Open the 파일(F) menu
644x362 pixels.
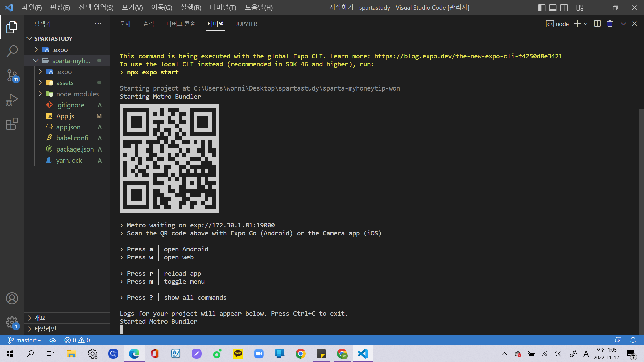point(32,8)
